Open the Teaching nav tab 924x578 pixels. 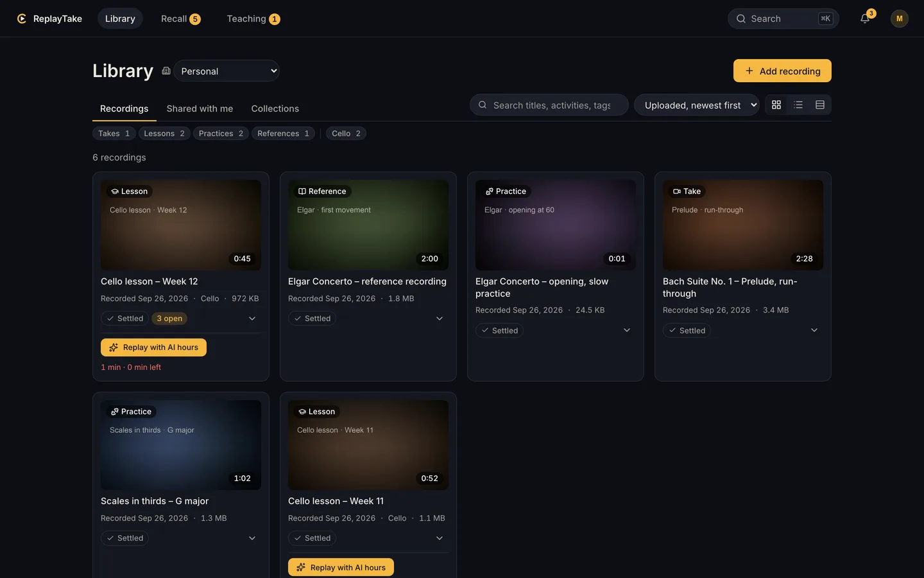point(253,19)
